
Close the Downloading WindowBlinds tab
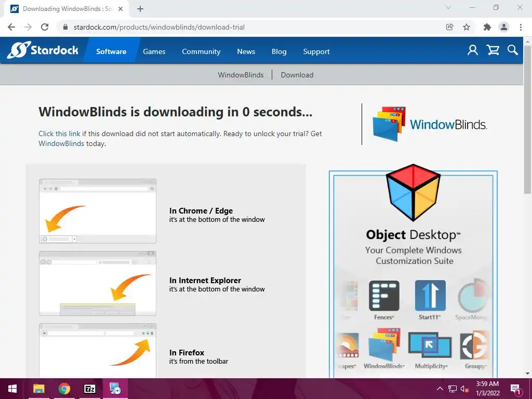[121, 9]
